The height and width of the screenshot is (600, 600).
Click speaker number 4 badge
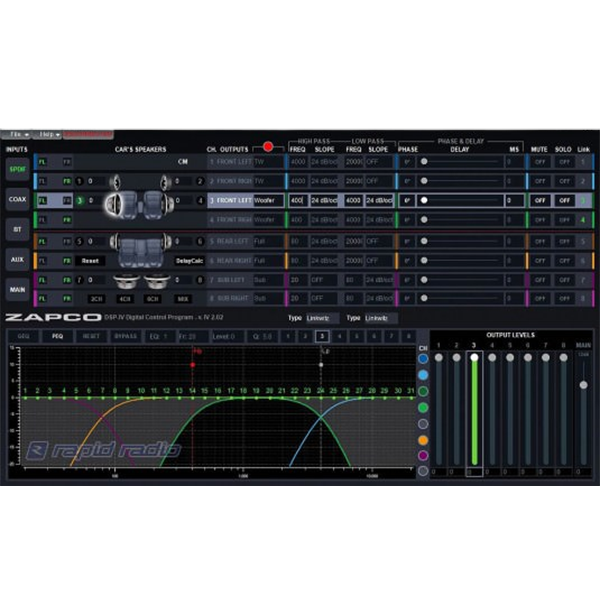200,200
